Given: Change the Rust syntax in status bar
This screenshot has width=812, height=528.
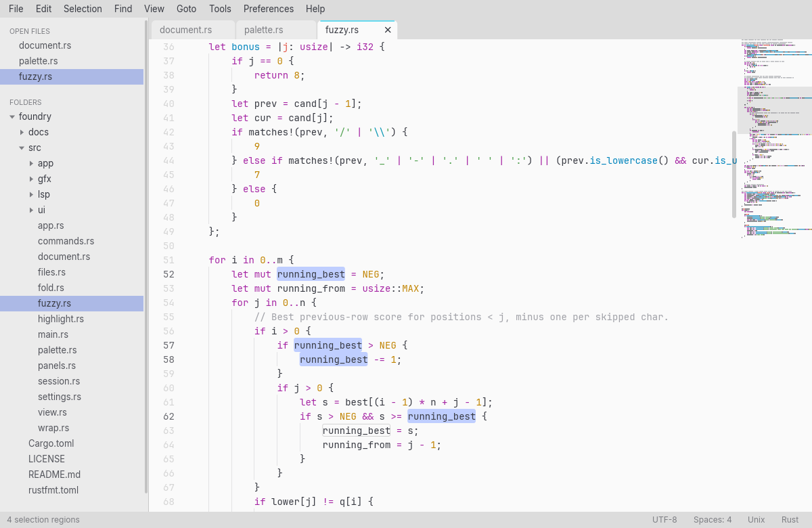Looking at the screenshot, I should coord(790,520).
